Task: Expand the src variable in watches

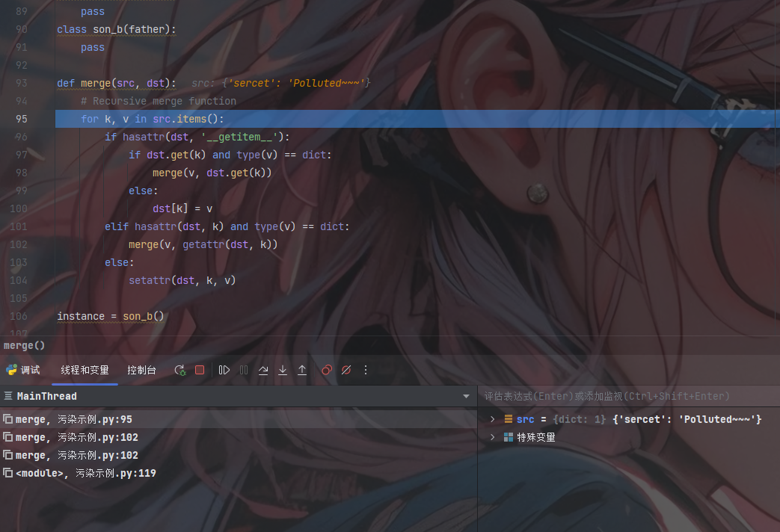Action: [493, 419]
